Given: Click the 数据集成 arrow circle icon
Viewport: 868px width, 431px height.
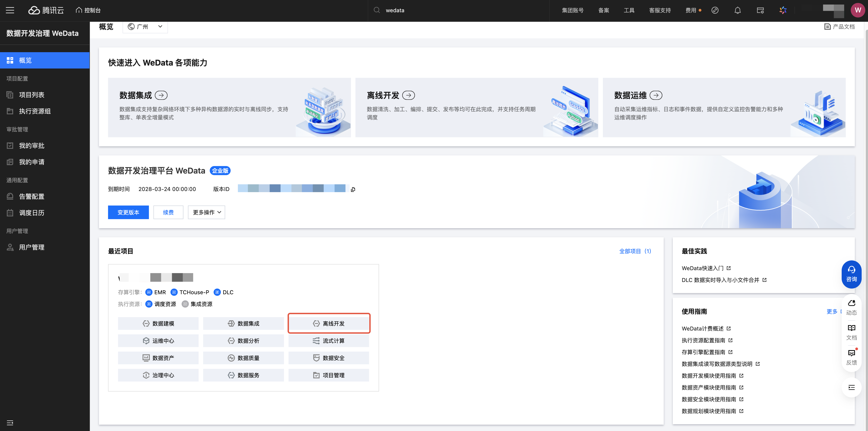Looking at the screenshot, I should [x=161, y=95].
